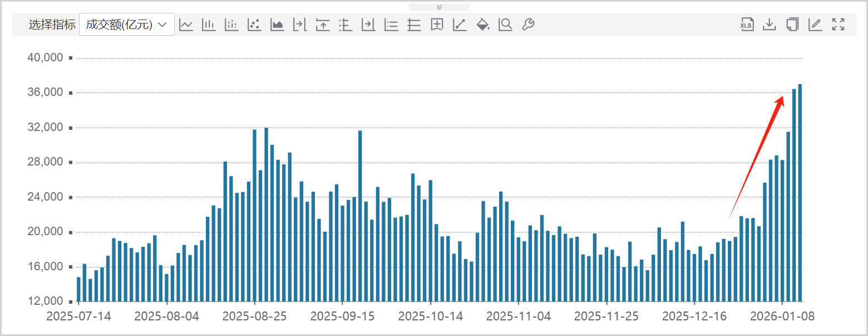Click the add data label box icon

click(437, 25)
